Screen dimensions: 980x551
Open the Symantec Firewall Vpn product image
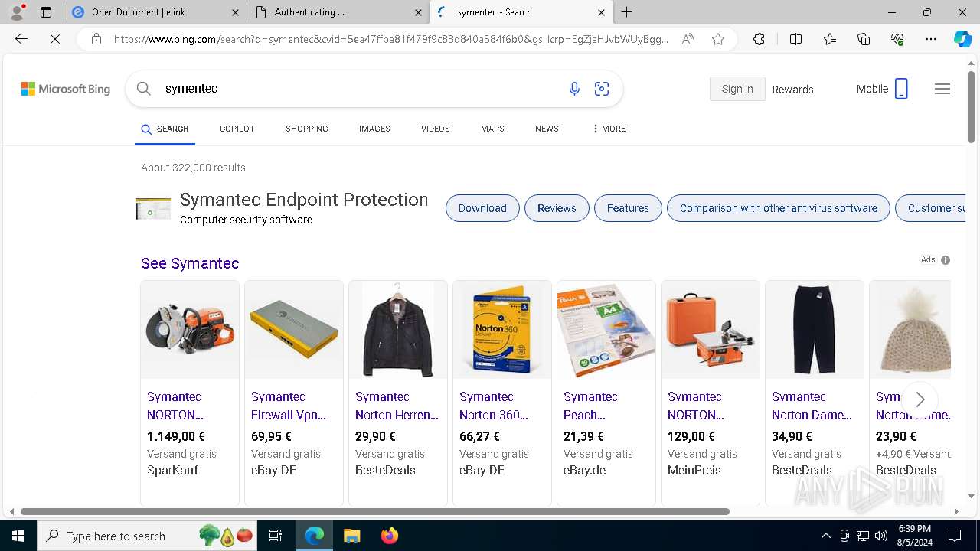tap(294, 329)
